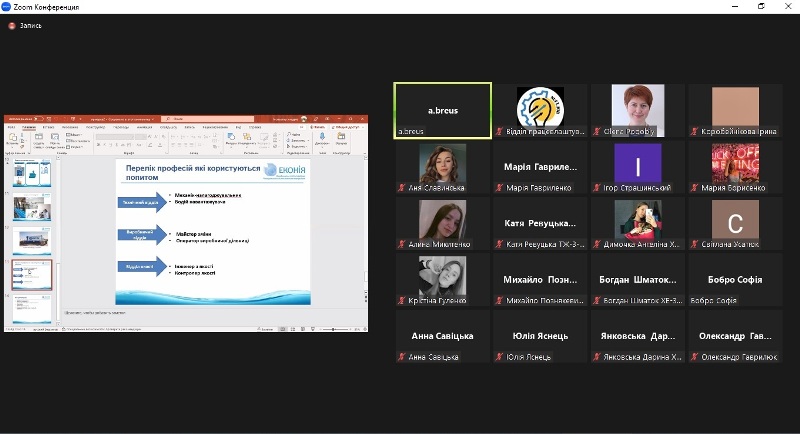
Task: Click the Paste icon in PowerPoint ribbon
Action: click(11, 139)
